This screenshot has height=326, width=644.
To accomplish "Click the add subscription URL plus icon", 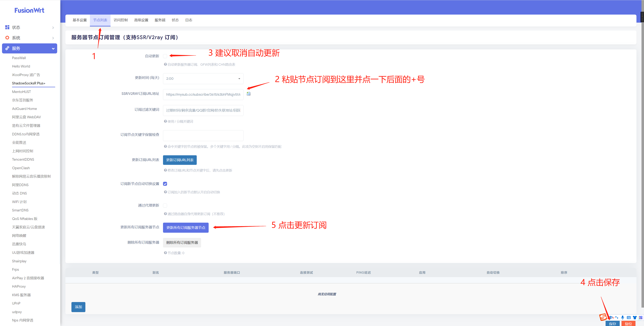I will (249, 94).
